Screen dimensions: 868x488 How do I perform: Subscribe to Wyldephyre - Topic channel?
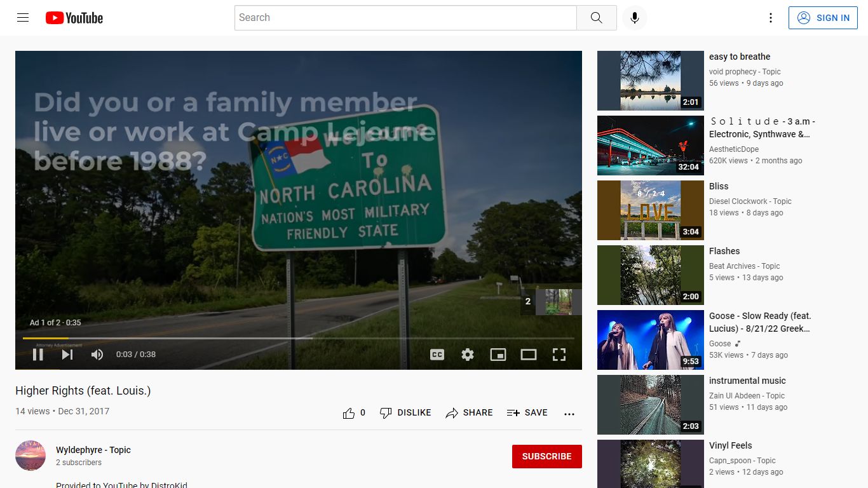[x=547, y=456]
